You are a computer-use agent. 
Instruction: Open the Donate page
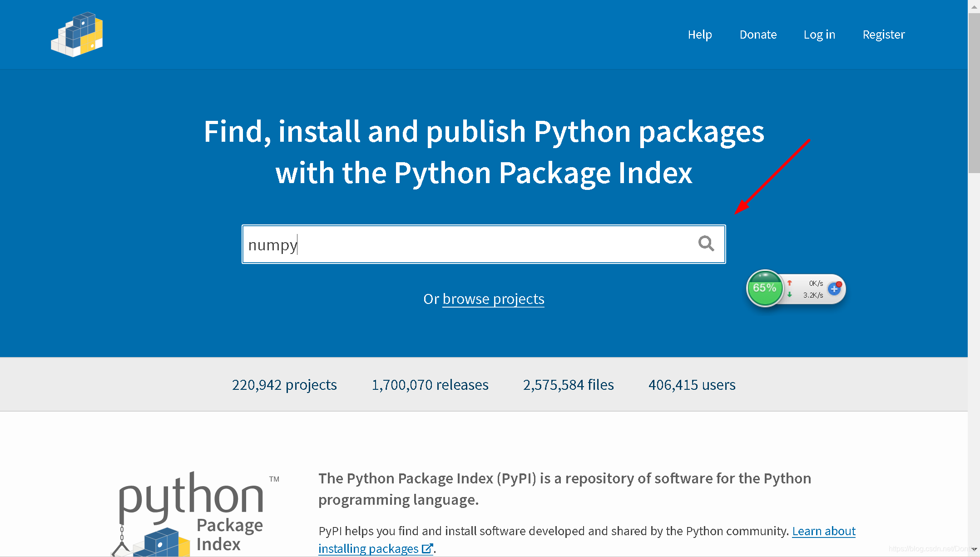coord(758,35)
